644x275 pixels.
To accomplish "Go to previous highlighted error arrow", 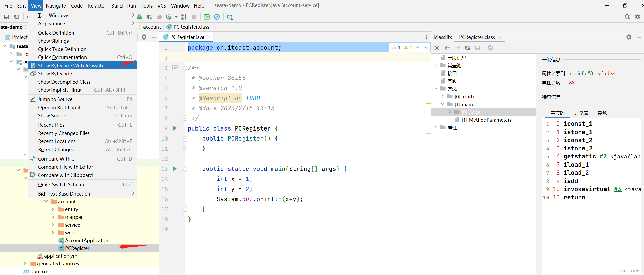I will tap(418, 48).
